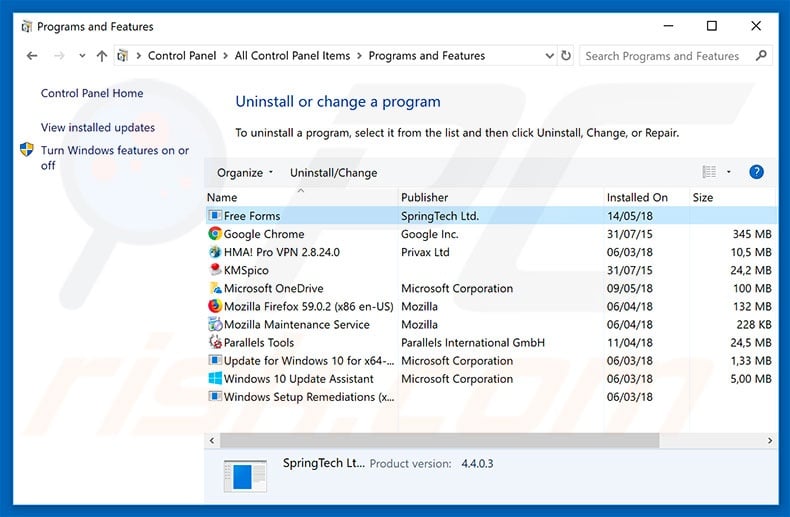Click the Mozilla Firefox icon in list
Screen dimensions: 790x517
point(215,306)
